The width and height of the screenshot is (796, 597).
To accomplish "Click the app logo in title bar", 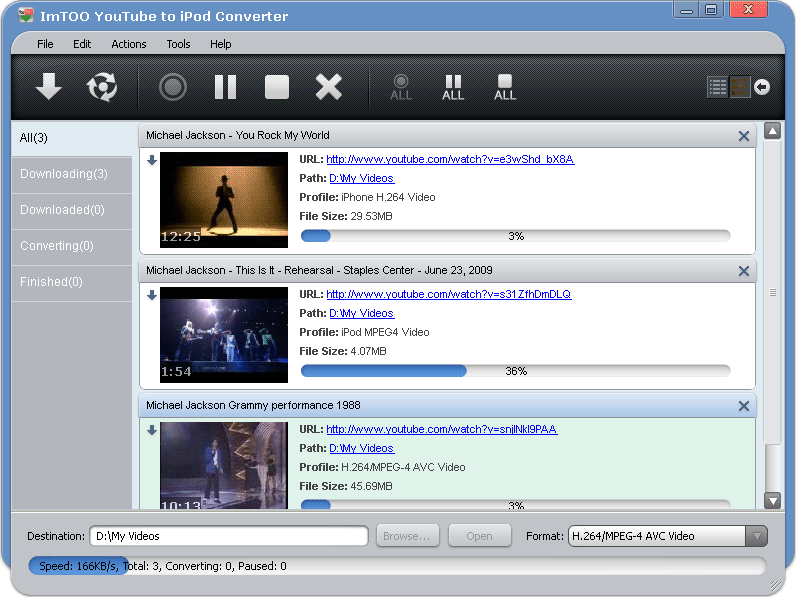I will pos(25,15).
